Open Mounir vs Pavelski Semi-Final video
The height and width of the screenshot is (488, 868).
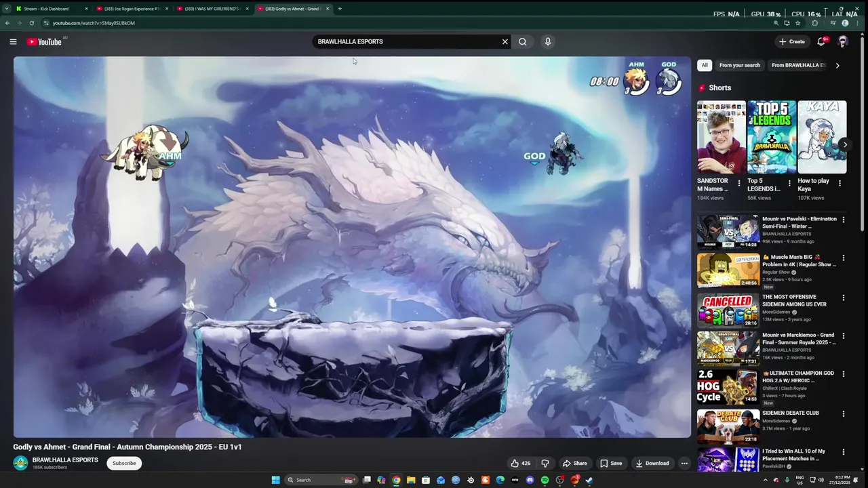pos(728,232)
